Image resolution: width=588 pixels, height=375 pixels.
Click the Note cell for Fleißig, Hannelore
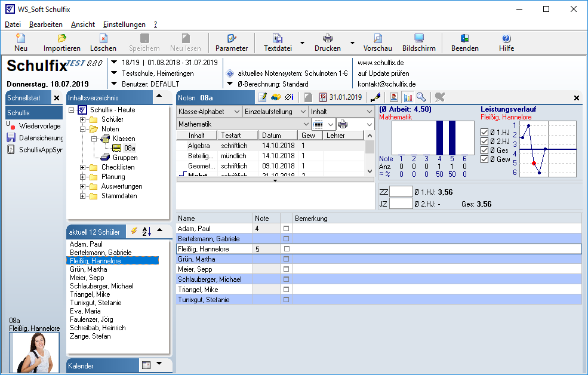coord(267,248)
